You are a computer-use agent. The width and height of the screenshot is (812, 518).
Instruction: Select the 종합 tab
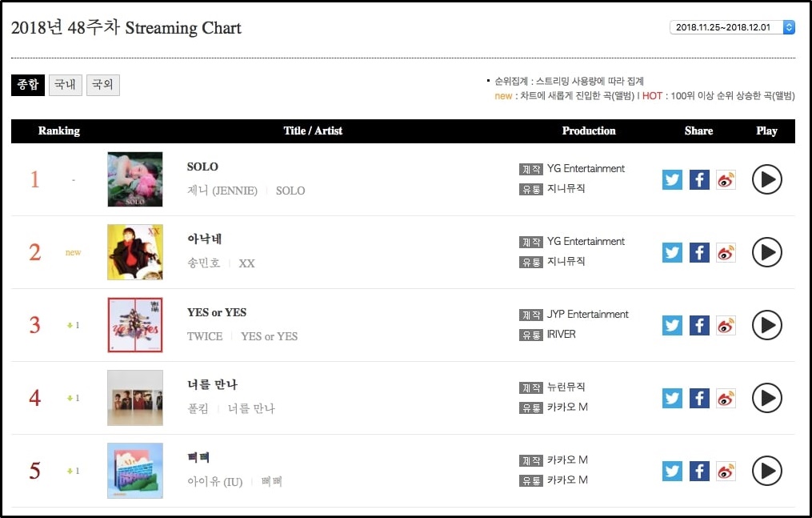coord(28,84)
